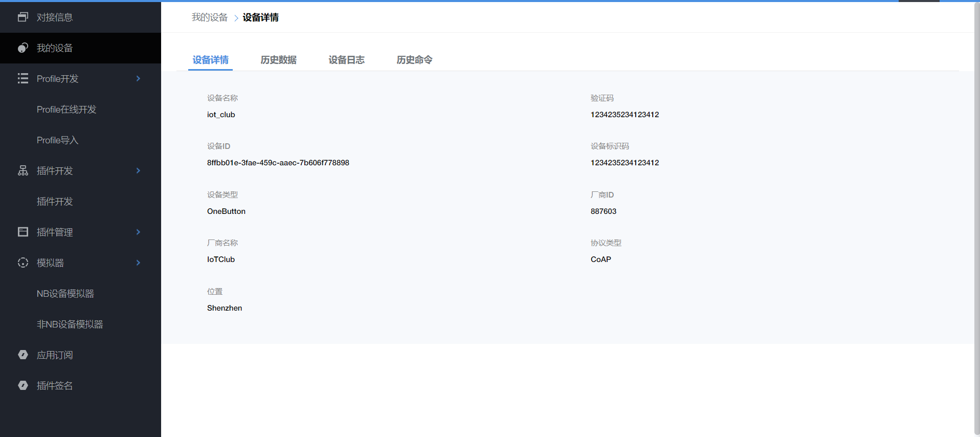980x437 pixels.
Task: Click manufacturer name value IoTClub
Action: (x=221, y=259)
